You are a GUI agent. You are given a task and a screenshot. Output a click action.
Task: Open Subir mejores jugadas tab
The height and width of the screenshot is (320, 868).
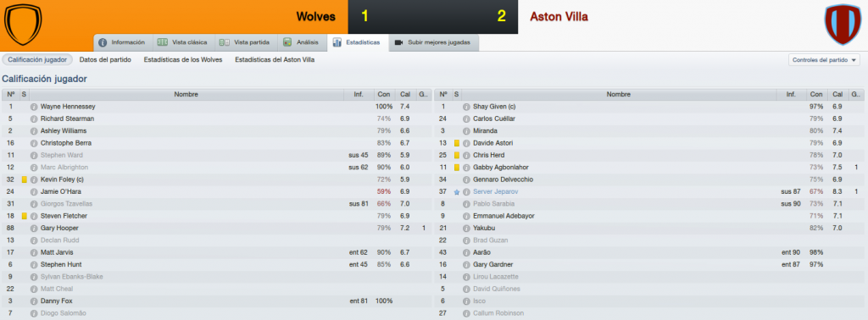pyautogui.click(x=433, y=42)
